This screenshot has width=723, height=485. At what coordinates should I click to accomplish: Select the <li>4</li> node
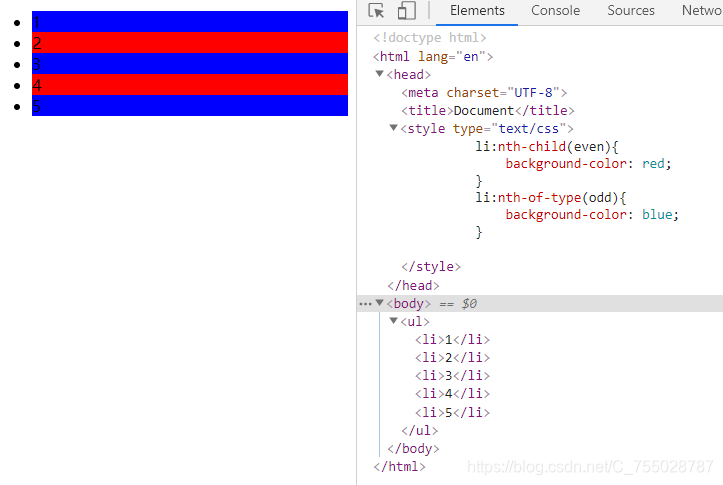point(452,394)
